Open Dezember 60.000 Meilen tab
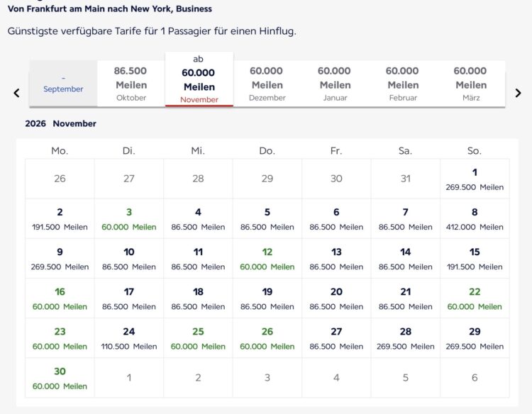 (267, 84)
